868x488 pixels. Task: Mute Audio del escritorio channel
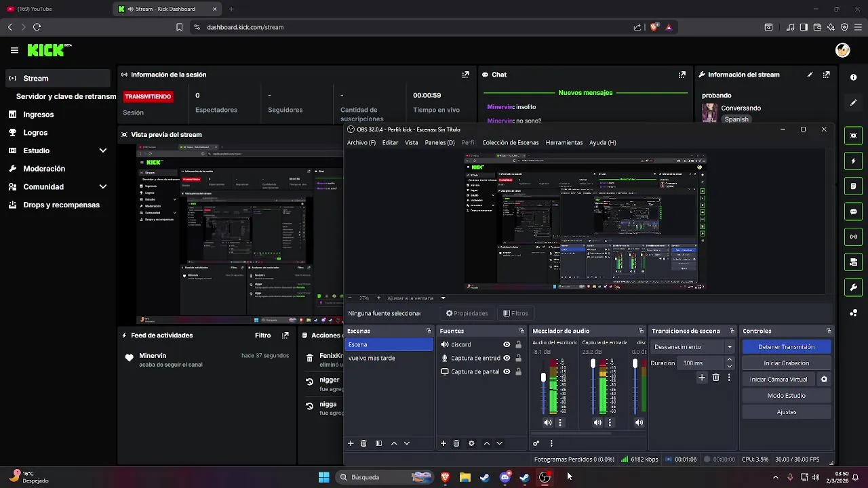click(x=547, y=422)
